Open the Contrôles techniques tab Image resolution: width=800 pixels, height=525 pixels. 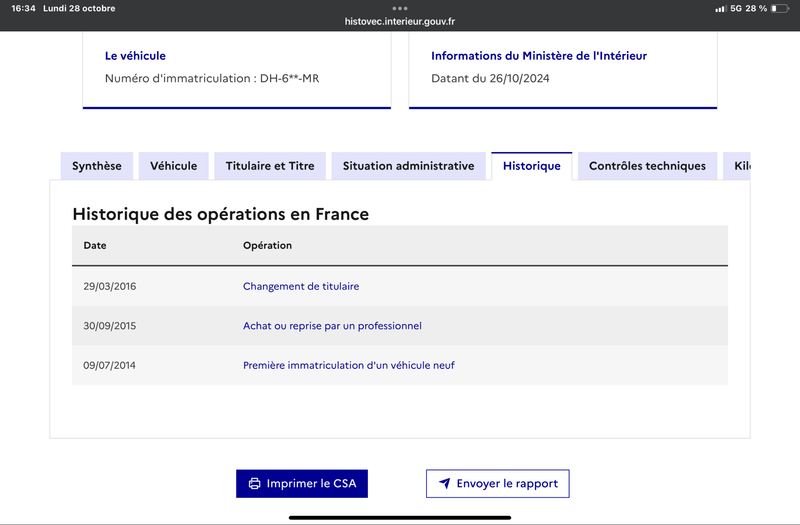click(647, 166)
